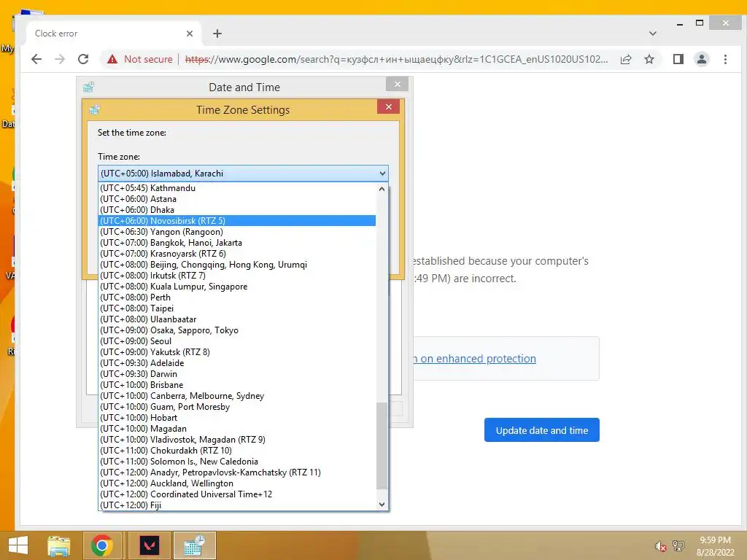The width and height of the screenshot is (747, 560).
Task: Click the Not secure warning icon
Action: click(112, 59)
